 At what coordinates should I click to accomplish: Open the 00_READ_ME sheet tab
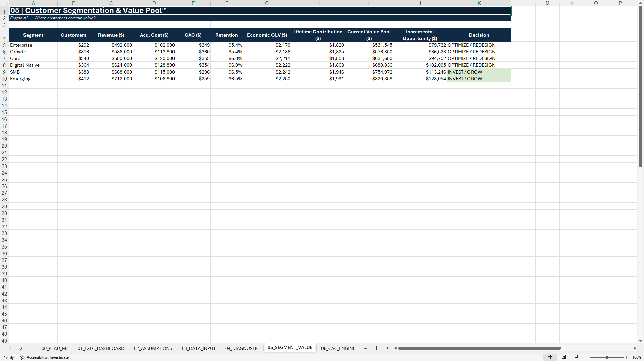pos(55,348)
